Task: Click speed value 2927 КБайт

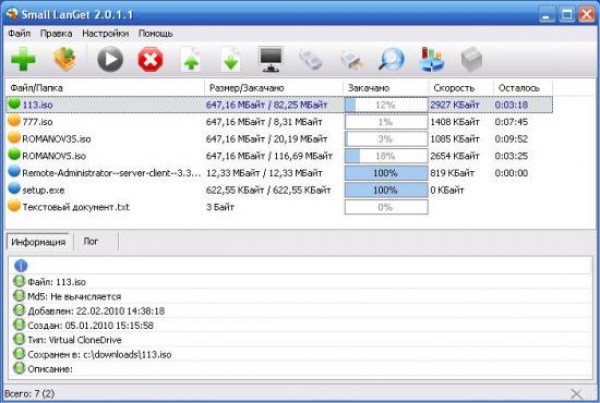Action: 455,105
